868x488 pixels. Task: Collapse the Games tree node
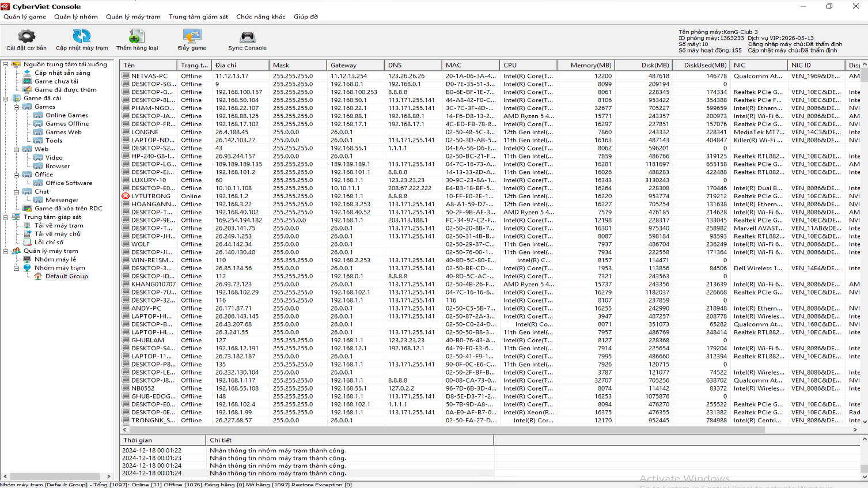[x=17, y=107]
